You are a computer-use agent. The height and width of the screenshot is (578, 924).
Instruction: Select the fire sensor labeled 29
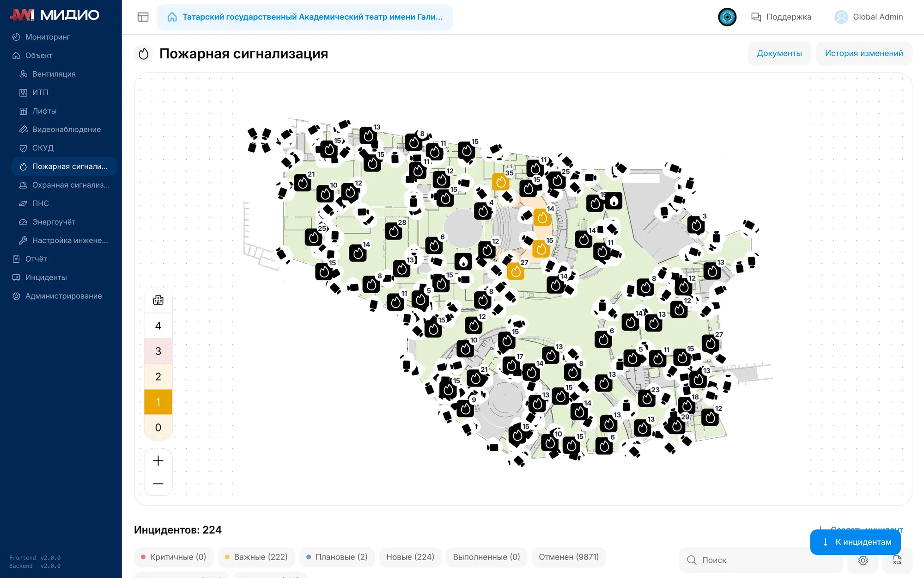pyautogui.click(x=676, y=425)
